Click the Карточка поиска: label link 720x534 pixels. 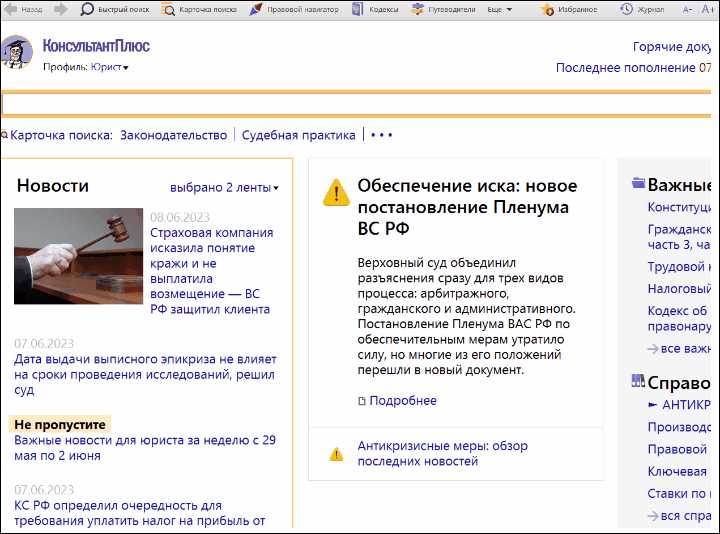click(x=61, y=135)
